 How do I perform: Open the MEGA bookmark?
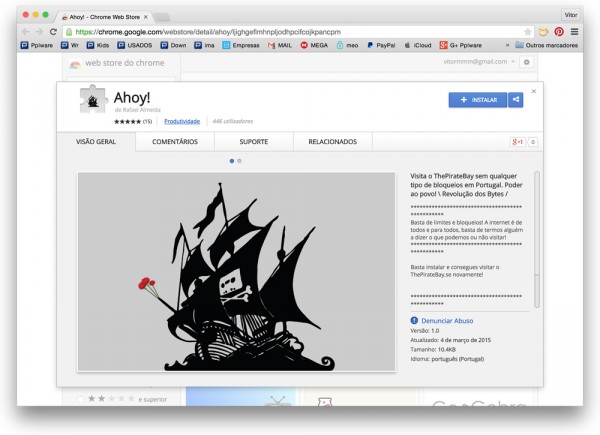314,45
